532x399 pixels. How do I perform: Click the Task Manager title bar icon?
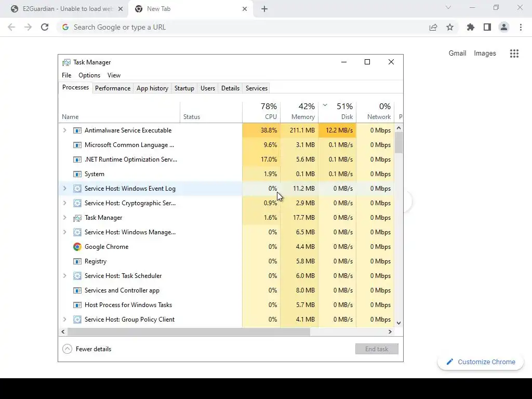66,62
